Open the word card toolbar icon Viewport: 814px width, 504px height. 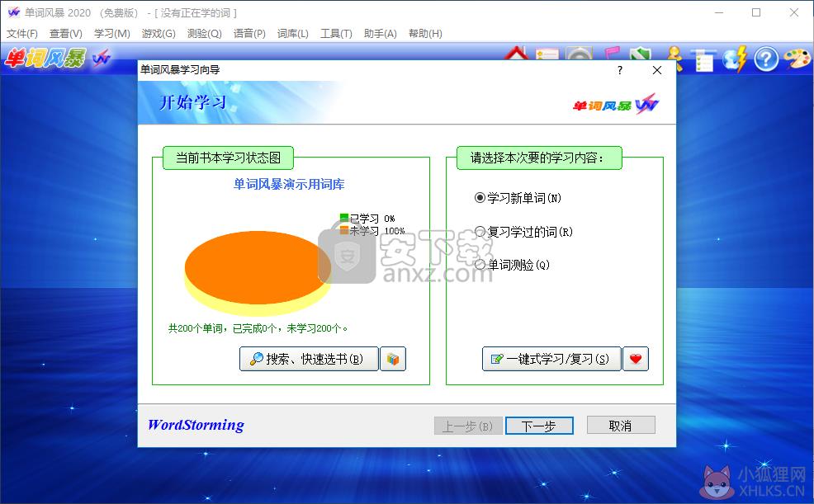click(547, 54)
